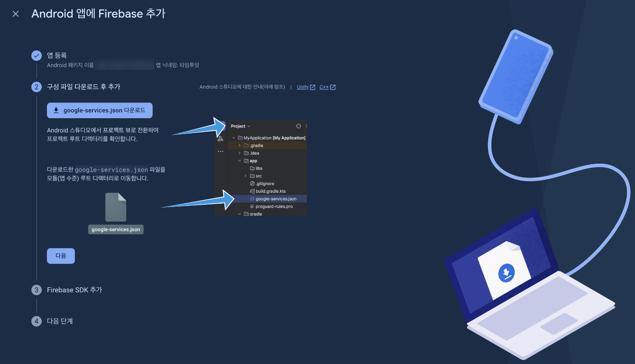
Task: Click the external-link icon next to Unity
Action: [x=312, y=87]
